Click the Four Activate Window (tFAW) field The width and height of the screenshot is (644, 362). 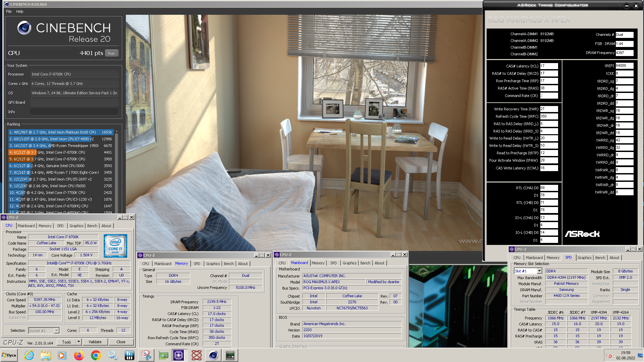point(549,160)
